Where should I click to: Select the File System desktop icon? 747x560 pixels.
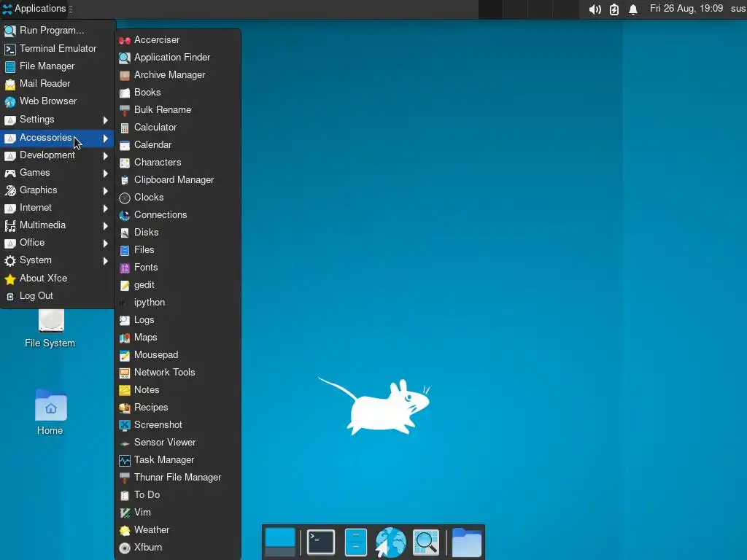coord(50,329)
